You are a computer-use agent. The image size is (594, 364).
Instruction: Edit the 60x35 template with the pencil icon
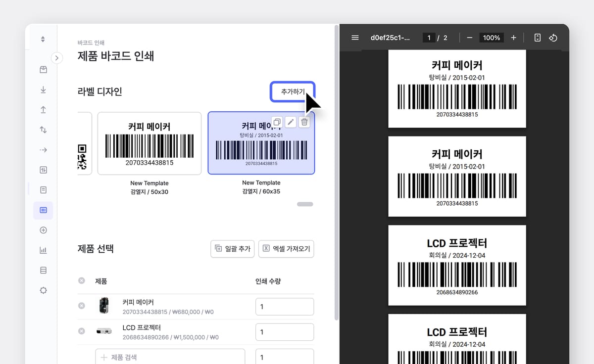pos(291,122)
